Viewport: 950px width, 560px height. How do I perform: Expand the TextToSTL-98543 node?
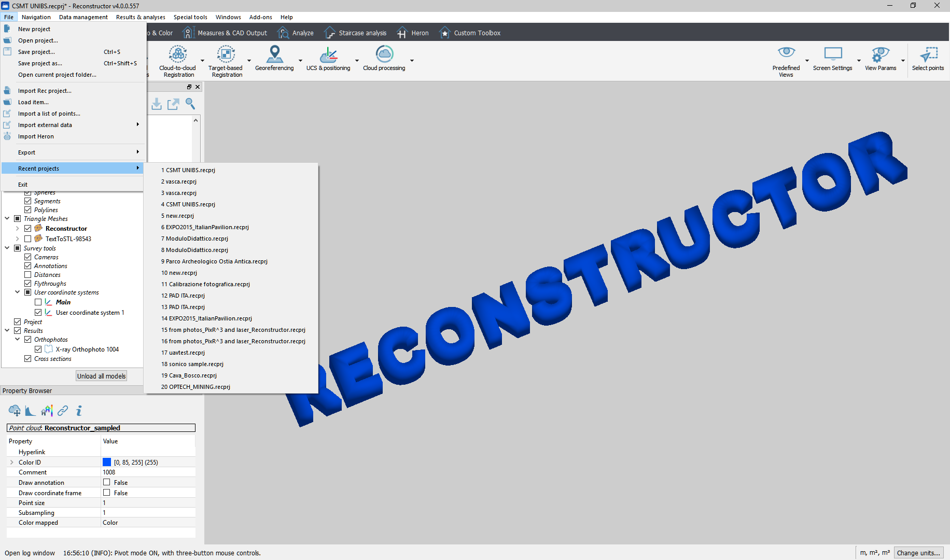click(x=18, y=239)
